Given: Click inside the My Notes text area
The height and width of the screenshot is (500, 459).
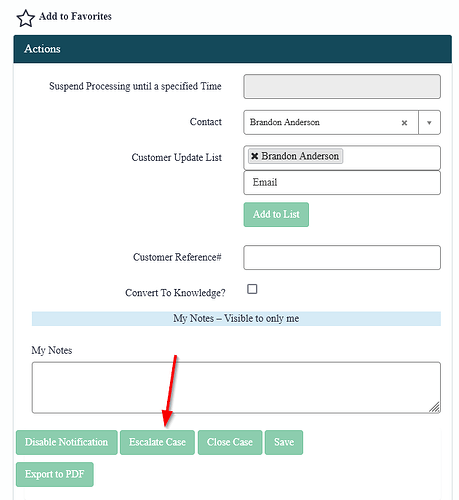Looking at the screenshot, I should (236, 387).
